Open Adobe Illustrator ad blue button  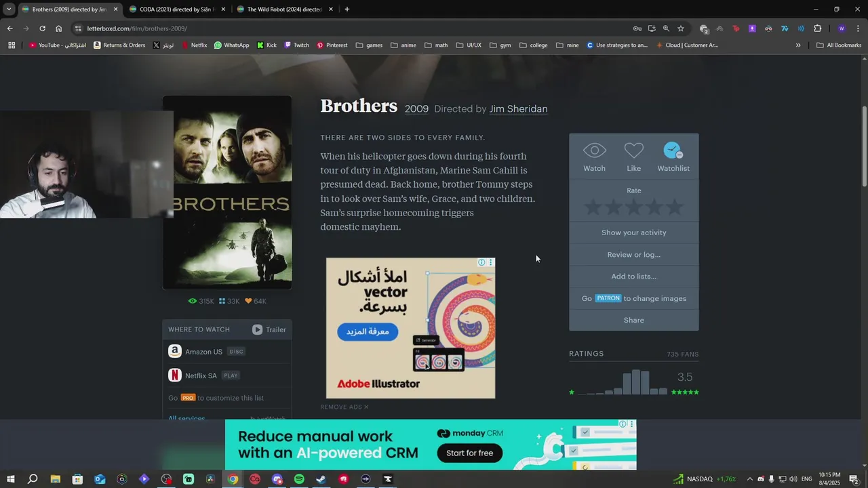coord(368,331)
